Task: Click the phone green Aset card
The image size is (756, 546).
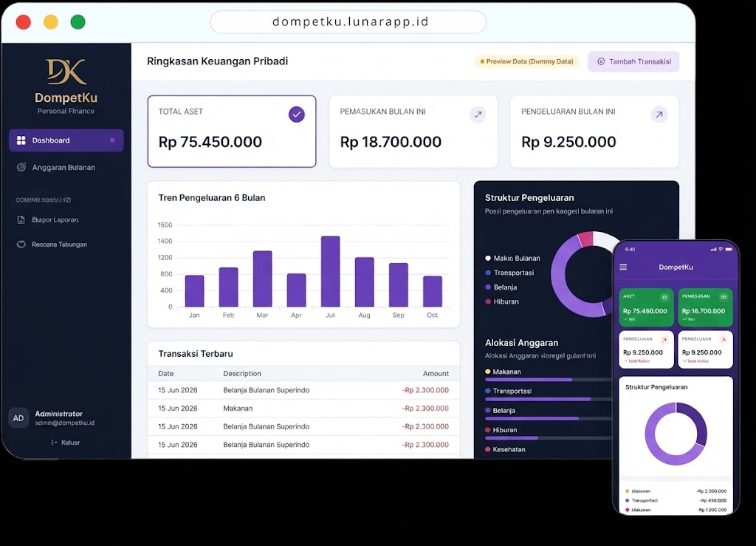Action: (646, 308)
